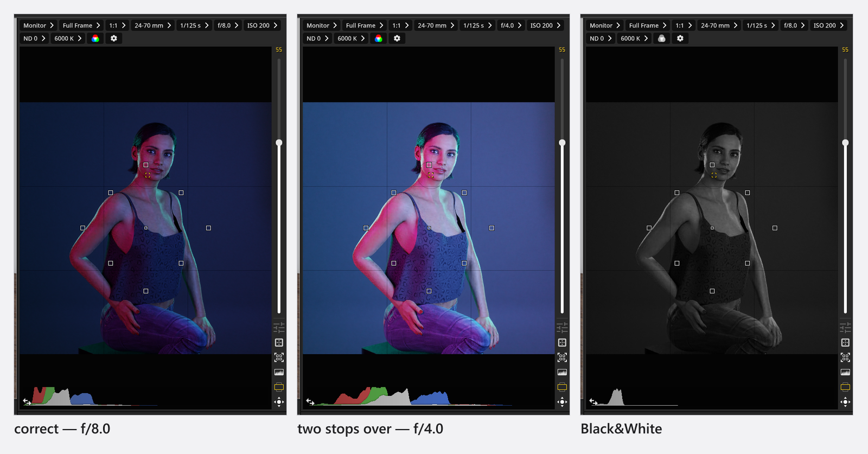
Task: Expand the 24-70 mm lens menu in left panel
Action: [x=153, y=25]
